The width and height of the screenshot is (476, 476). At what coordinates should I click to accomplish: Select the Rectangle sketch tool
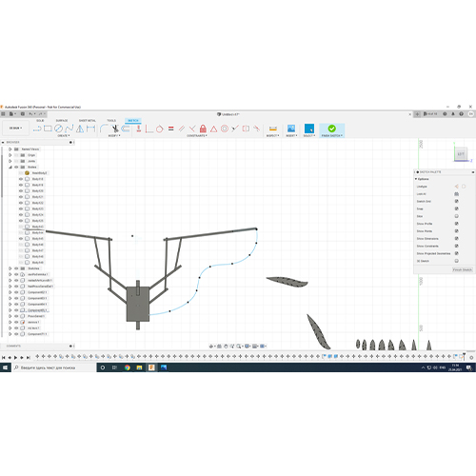(x=48, y=129)
